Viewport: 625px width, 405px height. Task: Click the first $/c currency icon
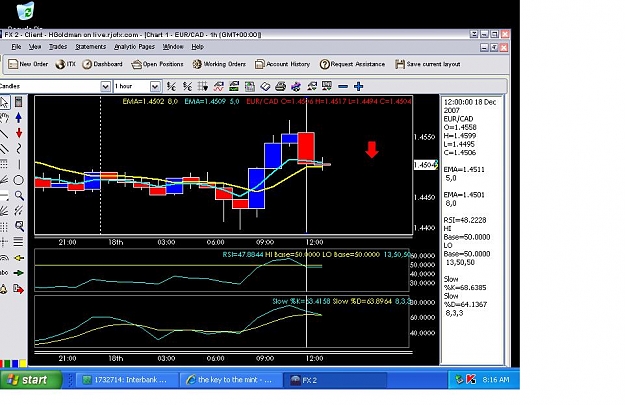[171, 86]
